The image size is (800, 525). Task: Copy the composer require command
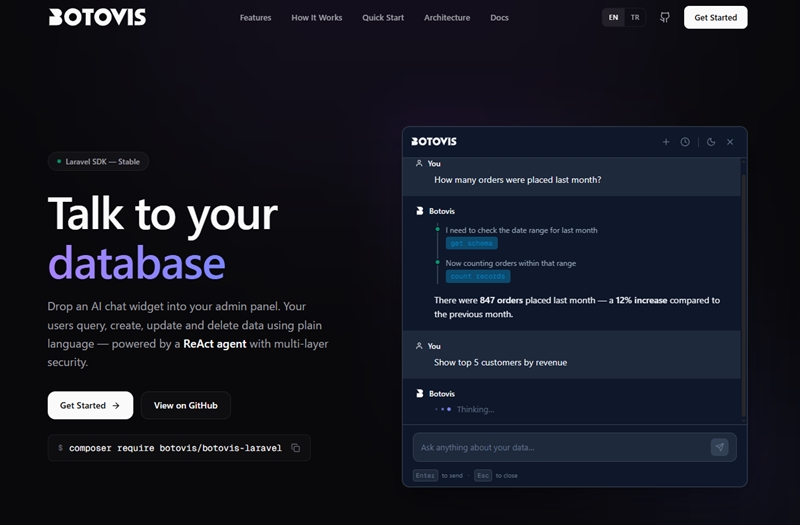[x=296, y=448]
